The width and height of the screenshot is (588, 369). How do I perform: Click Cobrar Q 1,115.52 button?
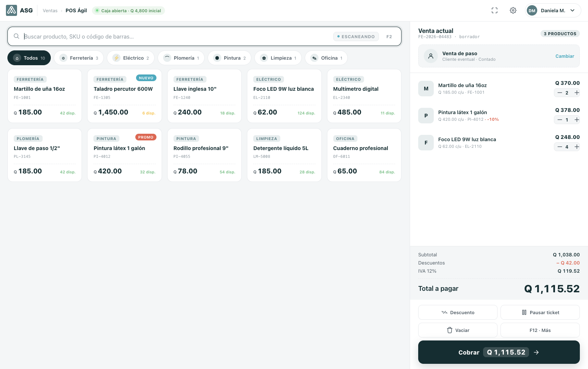coord(499,352)
